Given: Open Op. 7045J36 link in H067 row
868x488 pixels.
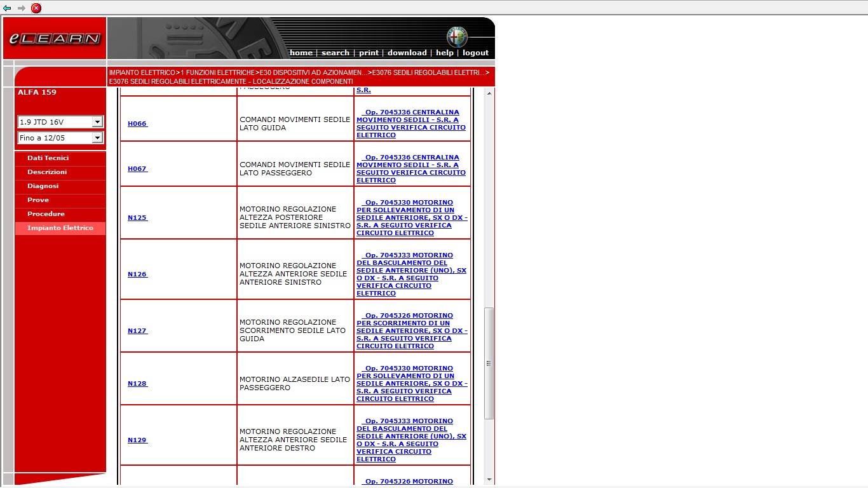Looking at the screenshot, I should click(x=411, y=168).
